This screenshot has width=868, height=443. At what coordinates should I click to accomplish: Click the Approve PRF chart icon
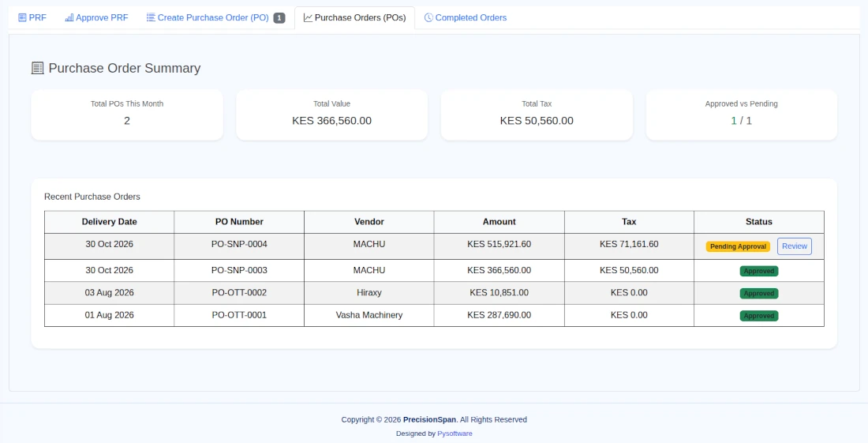tap(69, 17)
